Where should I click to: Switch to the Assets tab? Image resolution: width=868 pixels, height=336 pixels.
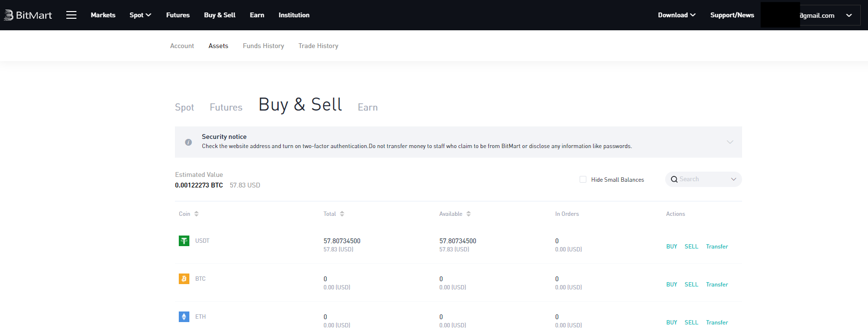click(218, 46)
